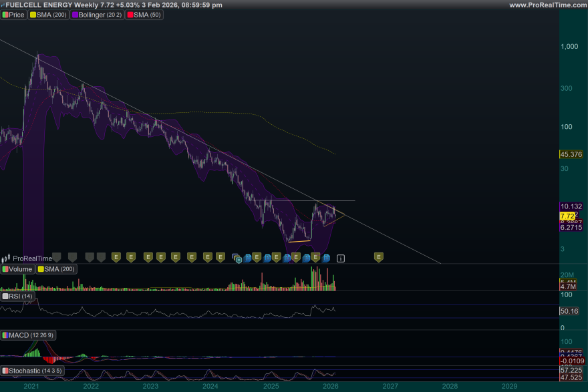Click the yellow 7.72 price label on the axis
This screenshot has width=588, height=392.
tap(566, 216)
